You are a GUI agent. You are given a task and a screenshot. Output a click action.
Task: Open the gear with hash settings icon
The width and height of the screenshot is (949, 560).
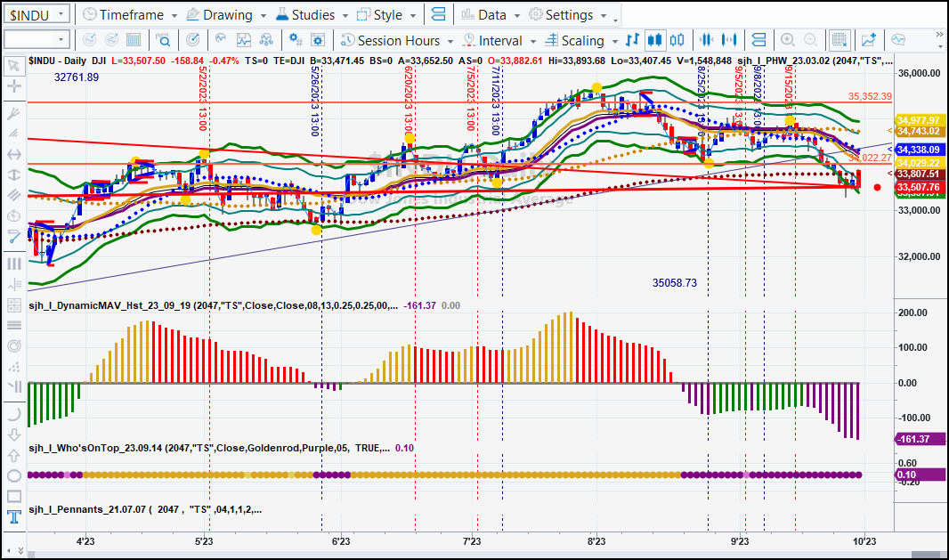pyautogui.click(x=296, y=41)
